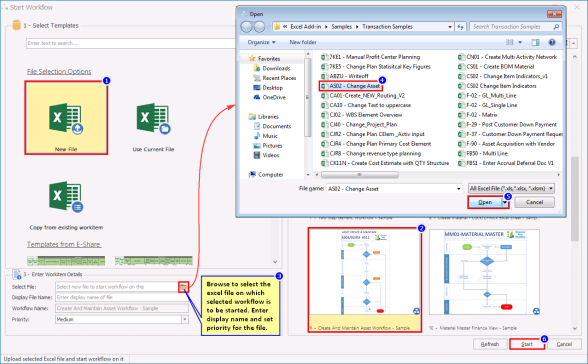Click the Select File text field
This screenshot has width=588, height=364.
[117, 287]
